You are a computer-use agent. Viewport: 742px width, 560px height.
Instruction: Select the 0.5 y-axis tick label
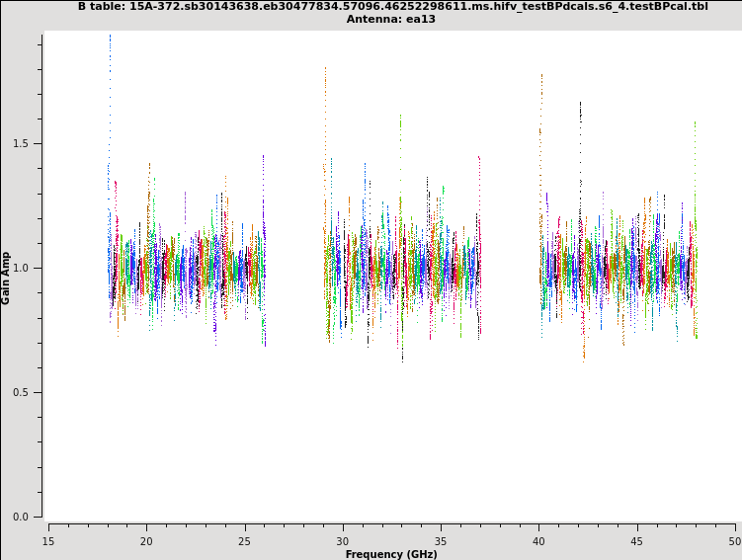click(20, 392)
